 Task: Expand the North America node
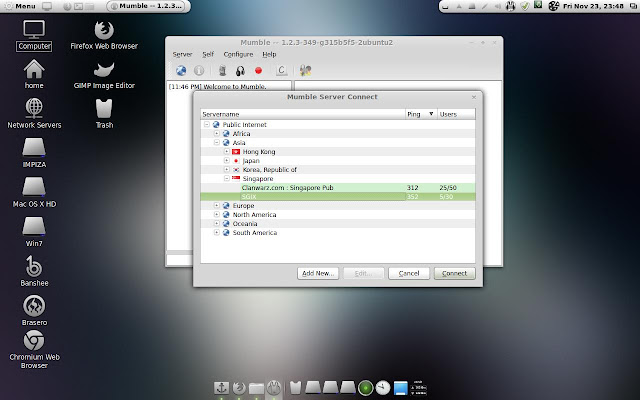[x=217, y=214]
